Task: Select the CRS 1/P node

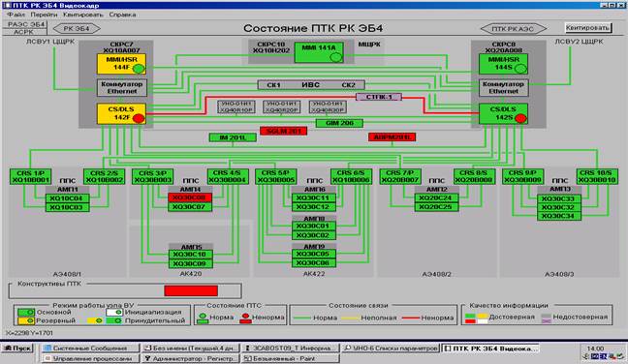Action: click(30, 177)
